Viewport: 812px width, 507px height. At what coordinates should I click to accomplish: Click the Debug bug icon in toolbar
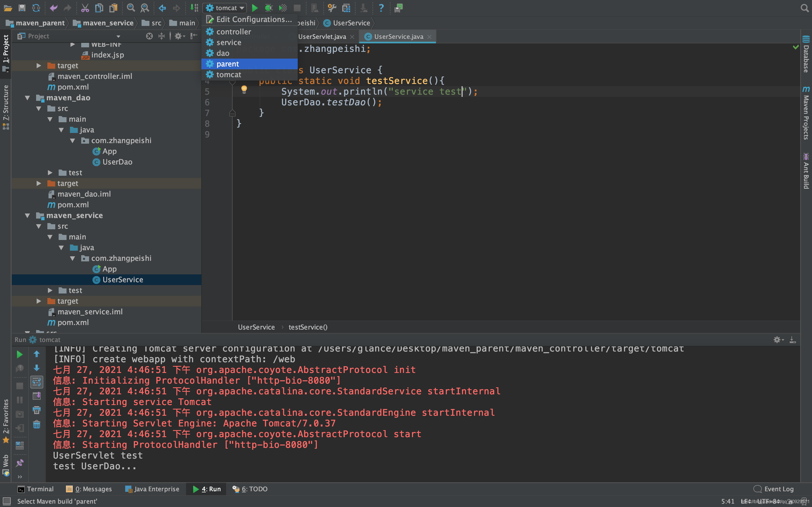pyautogui.click(x=268, y=8)
